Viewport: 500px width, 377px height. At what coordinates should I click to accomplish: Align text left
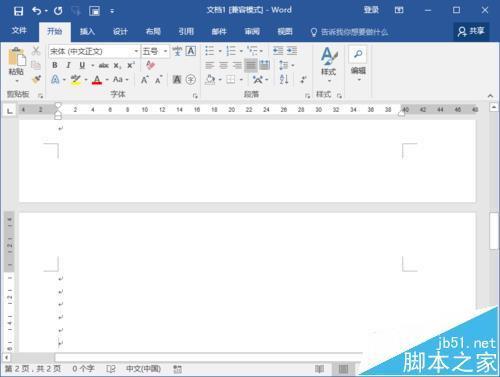coord(210,65)
